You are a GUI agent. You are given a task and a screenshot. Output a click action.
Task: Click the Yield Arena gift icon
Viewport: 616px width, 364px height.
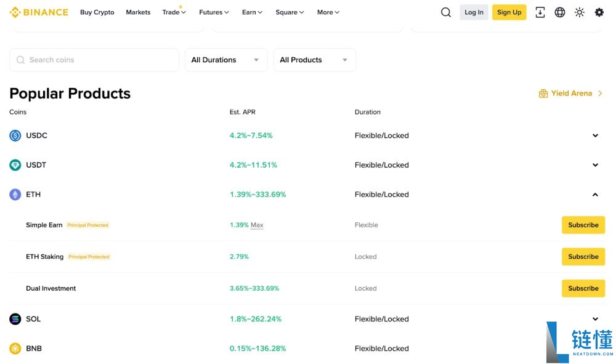coord(543,94)
